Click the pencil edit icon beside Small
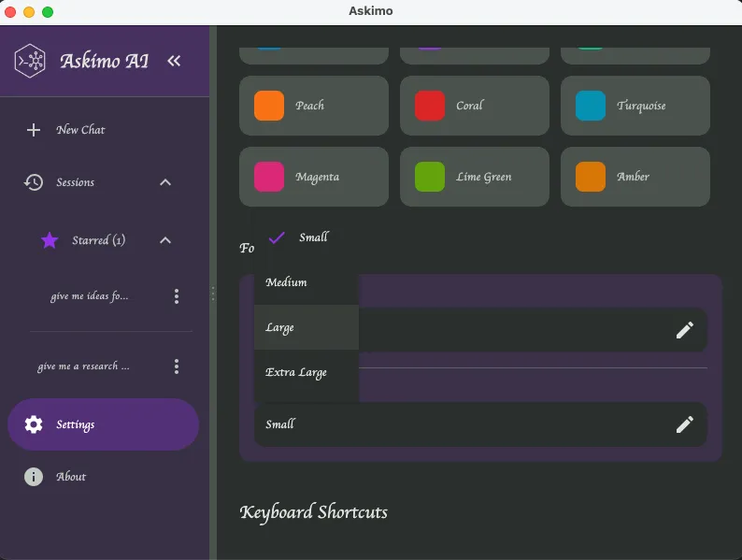Screen dimensions: 742x560 click(x=684, y=424)
